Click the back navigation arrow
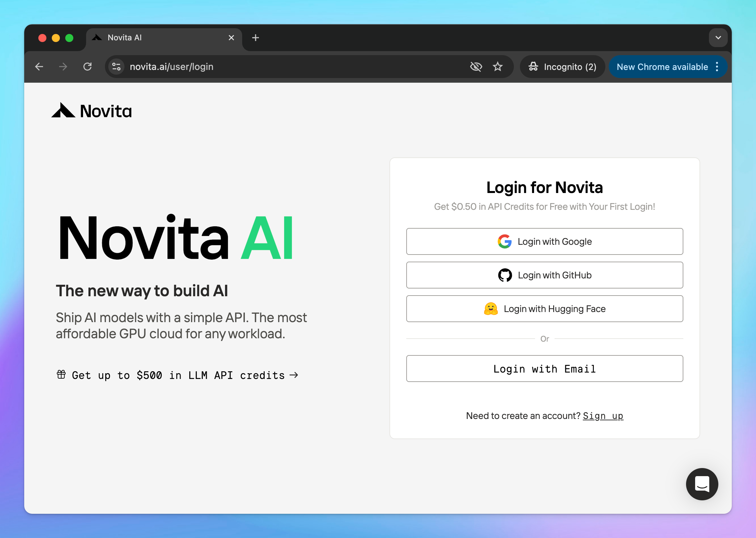This screenshot has width=756, height=538. coord(39,67)
